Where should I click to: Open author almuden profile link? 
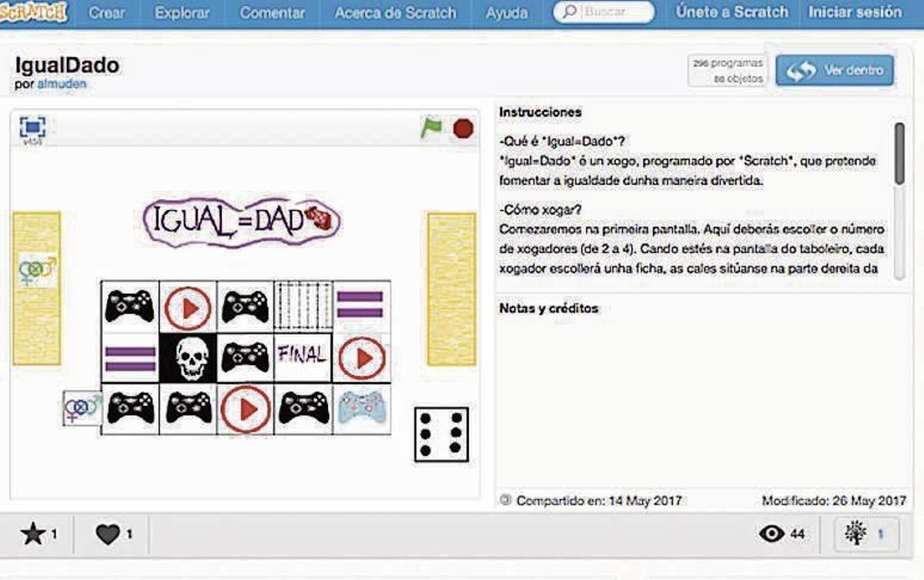point(62,84)
